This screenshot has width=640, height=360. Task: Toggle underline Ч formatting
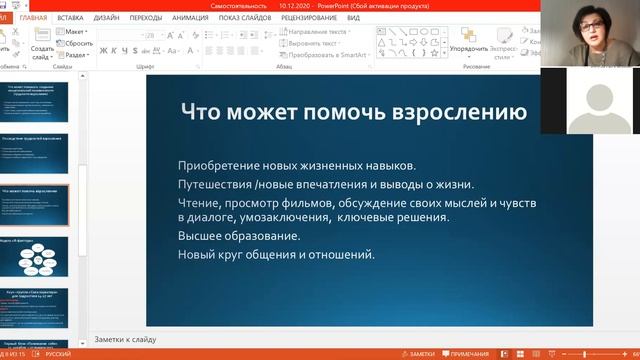[x=124, y=51]
